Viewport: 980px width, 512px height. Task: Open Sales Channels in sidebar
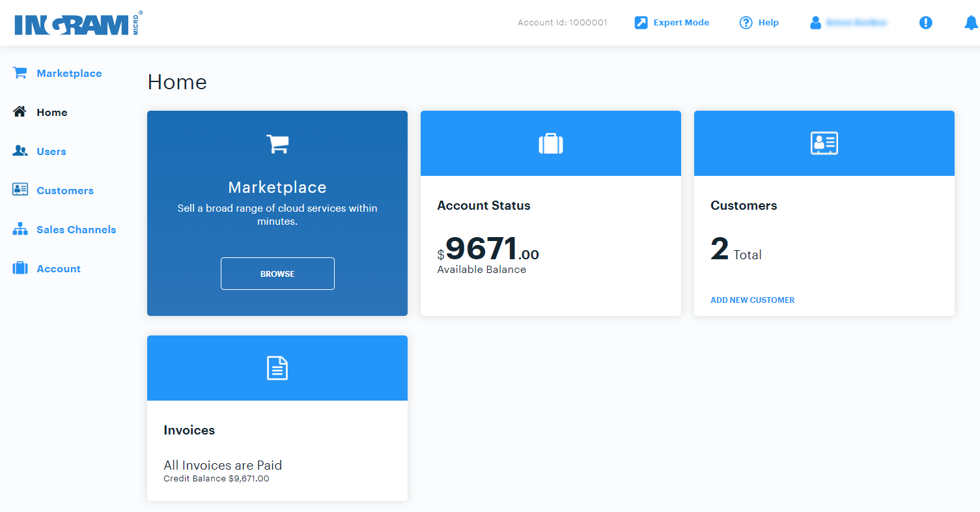(x=76, y=230)
